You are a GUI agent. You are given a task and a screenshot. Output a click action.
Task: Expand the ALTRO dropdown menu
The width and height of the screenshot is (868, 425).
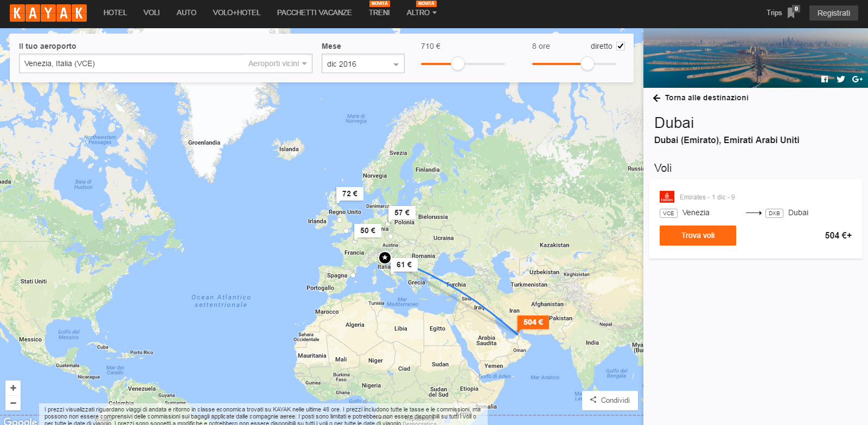pyautogui.click(x=422, y=12)
